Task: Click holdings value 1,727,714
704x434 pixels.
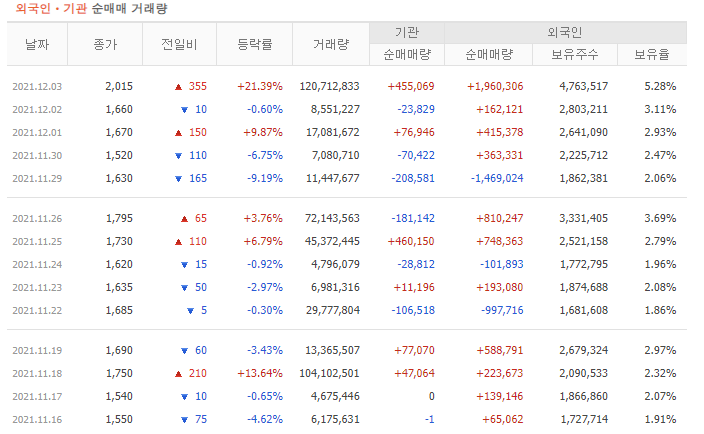Action: pyautogui.click(x=584, y=419)
